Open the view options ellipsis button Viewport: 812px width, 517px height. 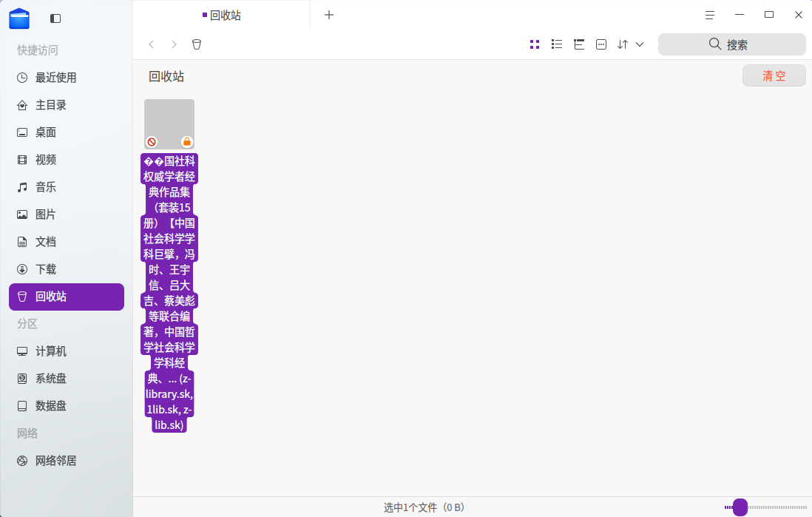[601, 44]
